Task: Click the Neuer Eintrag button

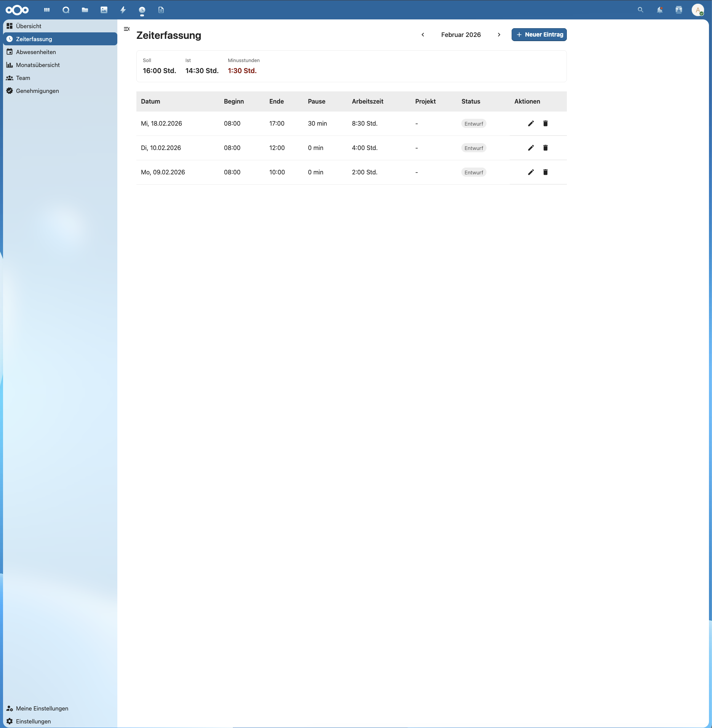Action: click(x=539, y=35)
